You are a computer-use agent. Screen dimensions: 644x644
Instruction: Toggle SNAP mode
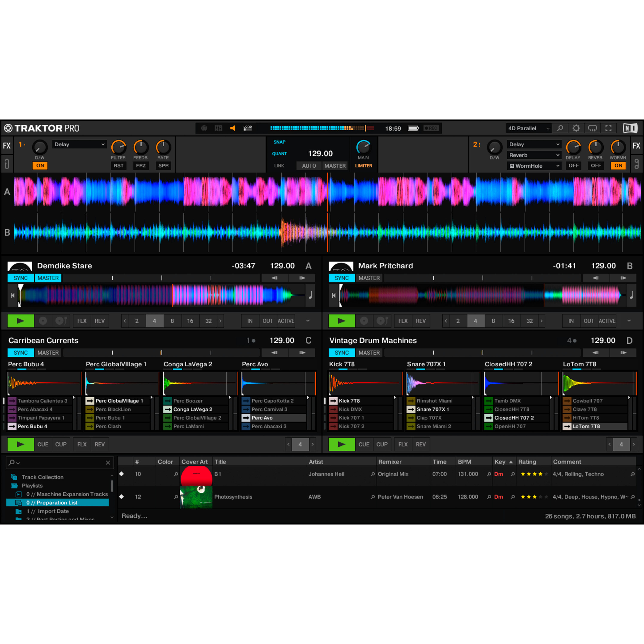pos(279,142)
